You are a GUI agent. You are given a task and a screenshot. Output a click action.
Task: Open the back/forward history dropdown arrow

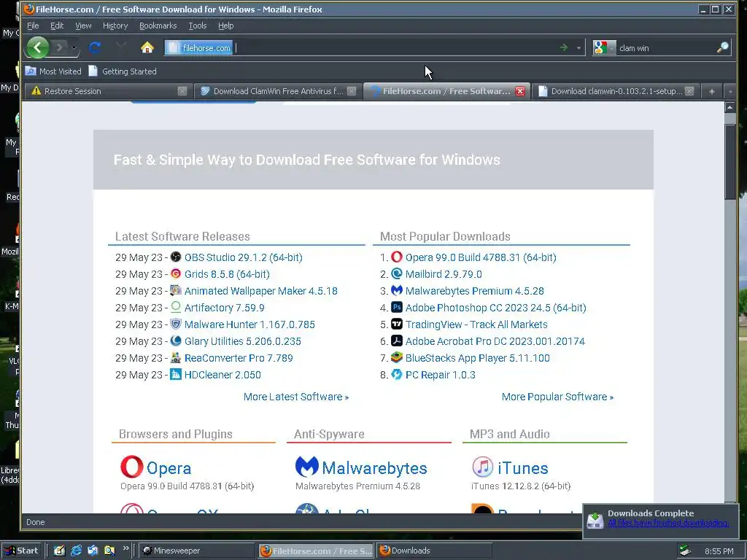(74, 47)
